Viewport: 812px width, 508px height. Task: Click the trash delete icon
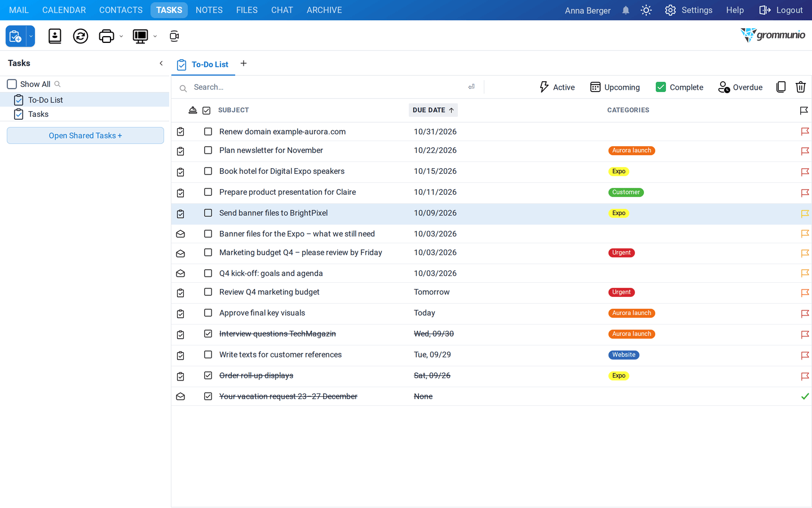tap(801, 87)
